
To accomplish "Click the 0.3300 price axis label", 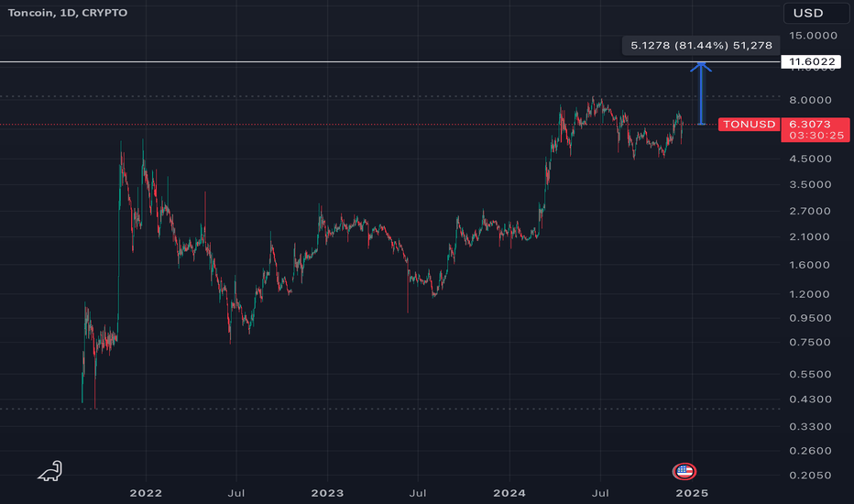I will (810, 427).
